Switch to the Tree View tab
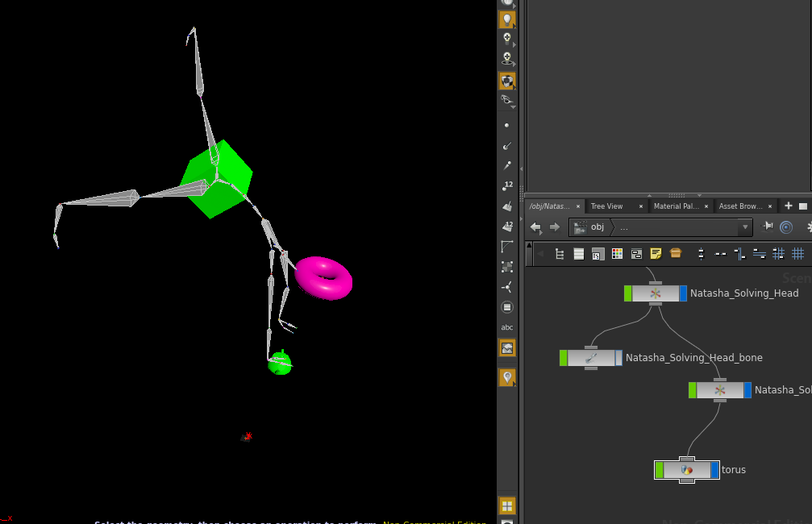Viewport: 812px width, 524px height. 606,206
